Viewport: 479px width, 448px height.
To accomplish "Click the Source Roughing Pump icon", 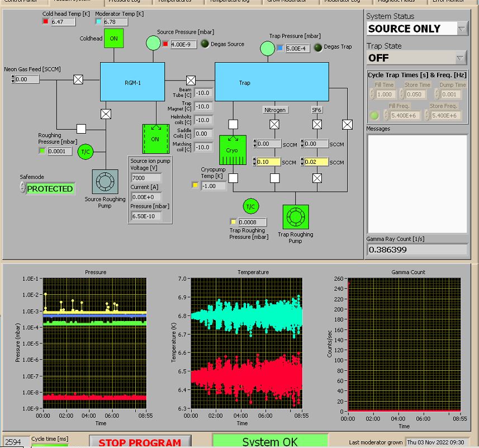I will pyautogui.click(x=105, y=182).
